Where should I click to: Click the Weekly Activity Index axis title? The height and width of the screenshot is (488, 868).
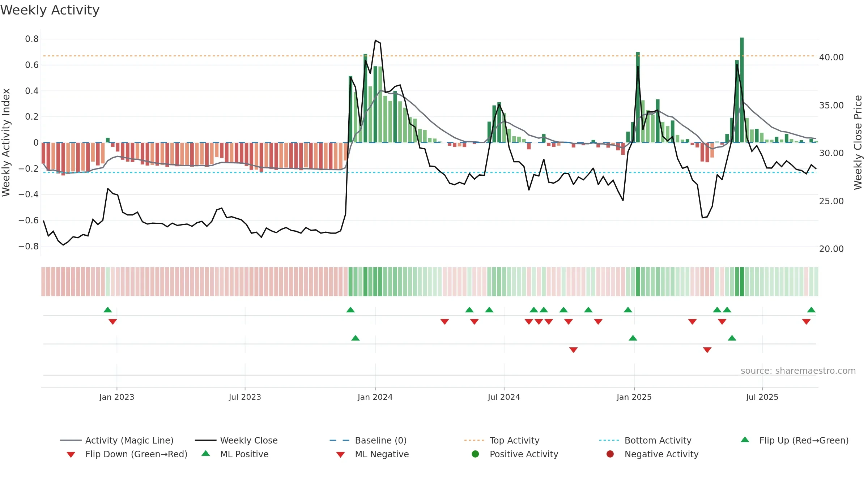[6, 142]
